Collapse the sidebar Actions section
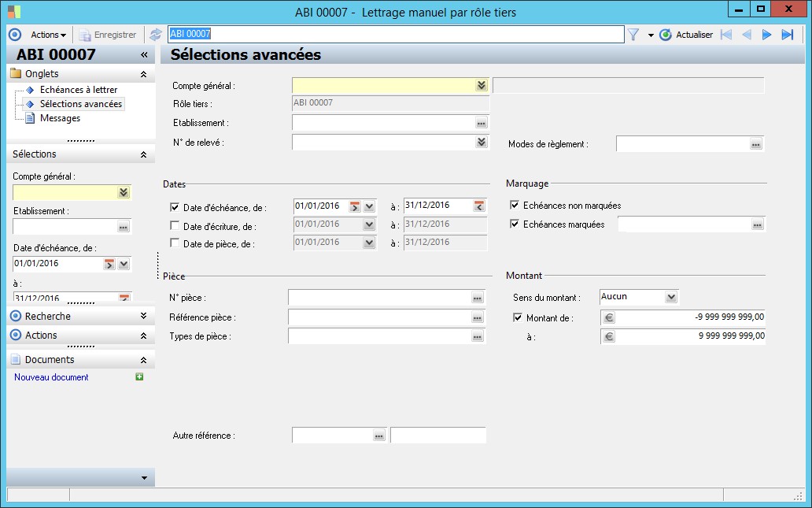812x508 pixels. coord(143,336)
